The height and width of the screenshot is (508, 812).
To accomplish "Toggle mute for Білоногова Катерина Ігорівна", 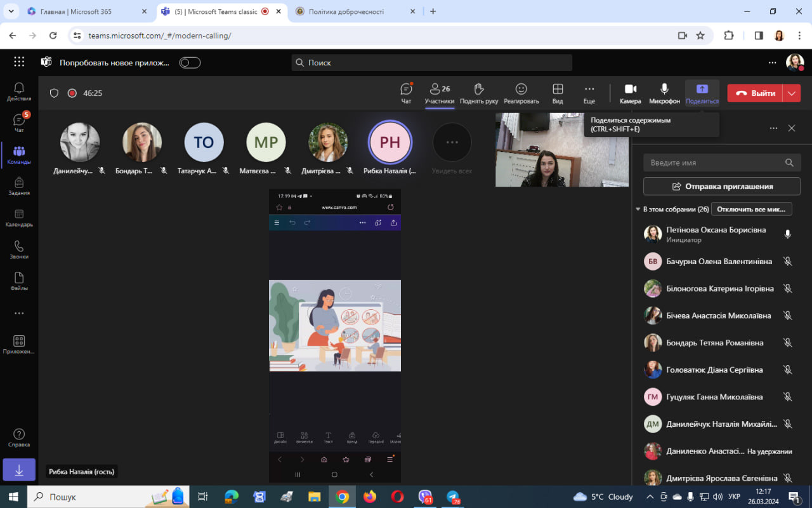I will click(x=788, y=288).
